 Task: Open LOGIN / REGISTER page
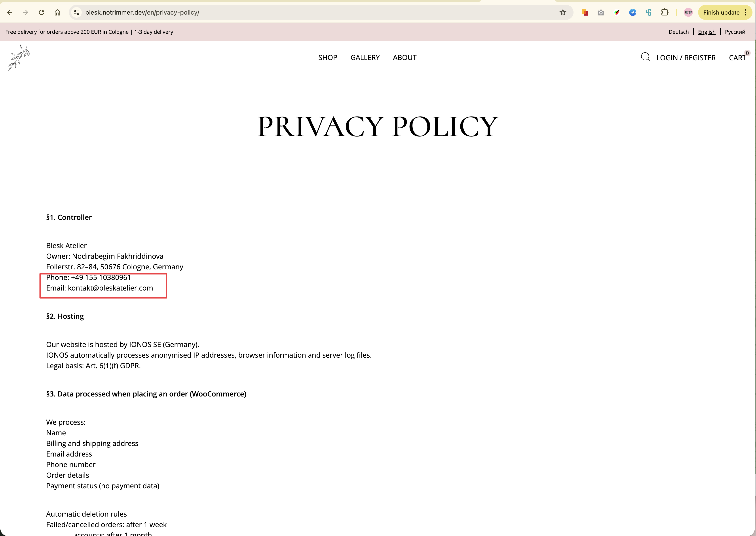coord(686,58)
